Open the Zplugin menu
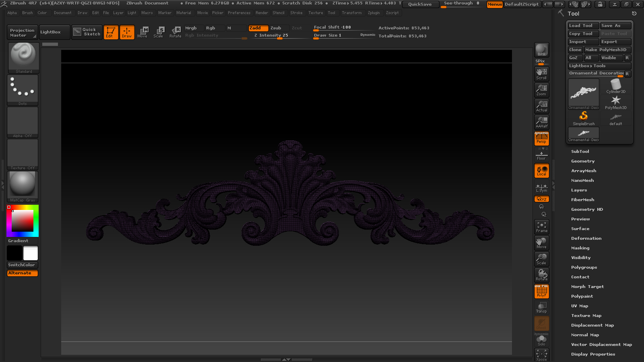 click(374, 13)
